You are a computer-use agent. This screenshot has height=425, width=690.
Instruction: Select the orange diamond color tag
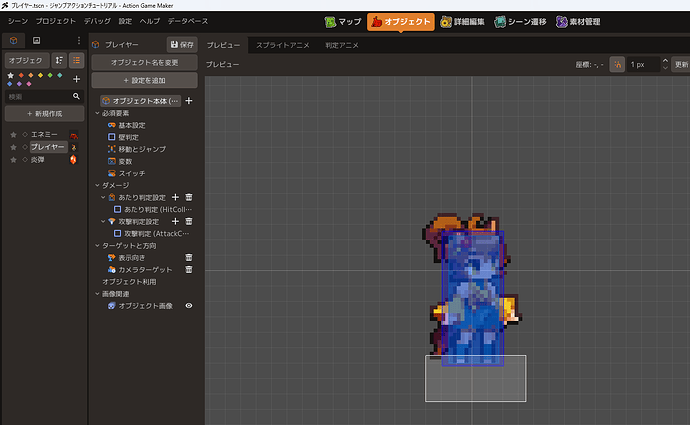[x=30, y=76]
